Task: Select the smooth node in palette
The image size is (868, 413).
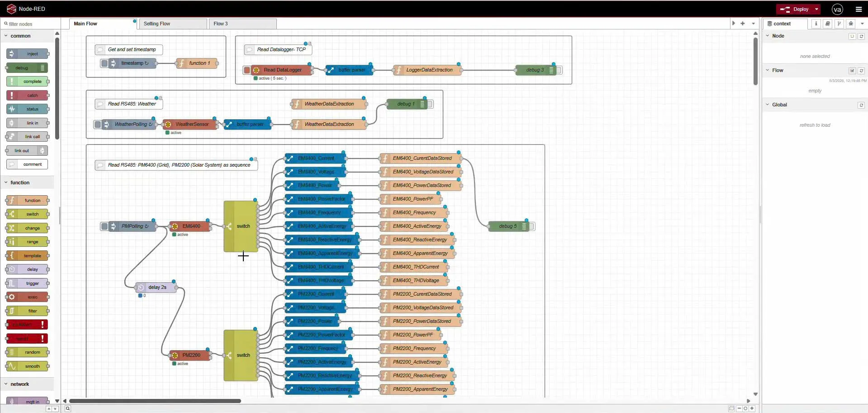Action: click(x=27, y=366)
